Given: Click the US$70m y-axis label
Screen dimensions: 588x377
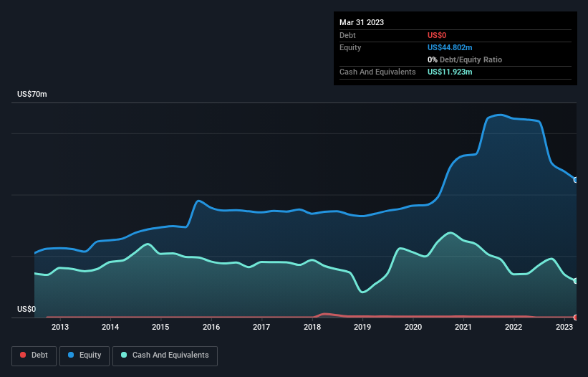Looking at the screenshot, I should click(32, 94).
